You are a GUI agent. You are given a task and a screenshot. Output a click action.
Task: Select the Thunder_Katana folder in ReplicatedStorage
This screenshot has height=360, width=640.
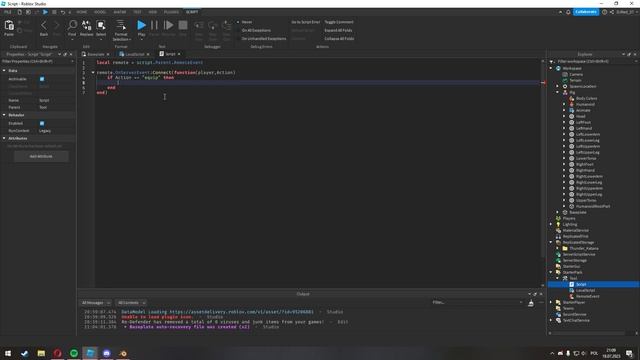pyautogui.click(x=584, y=248)
